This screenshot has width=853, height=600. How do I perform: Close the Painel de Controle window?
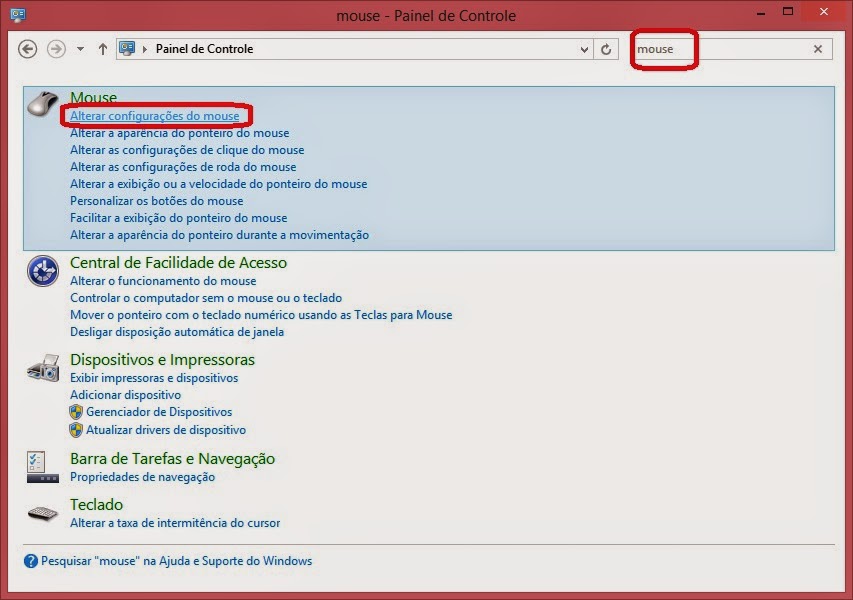824,11
